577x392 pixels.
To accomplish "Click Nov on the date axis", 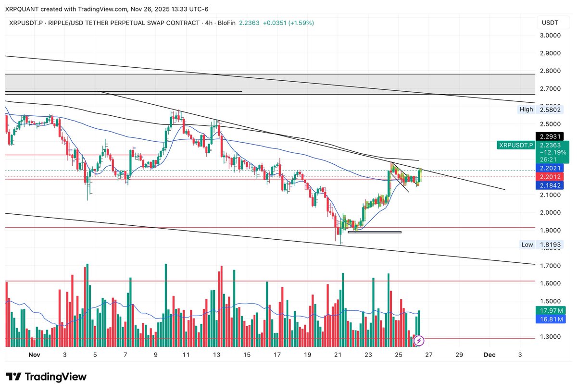I will [34, 355].
